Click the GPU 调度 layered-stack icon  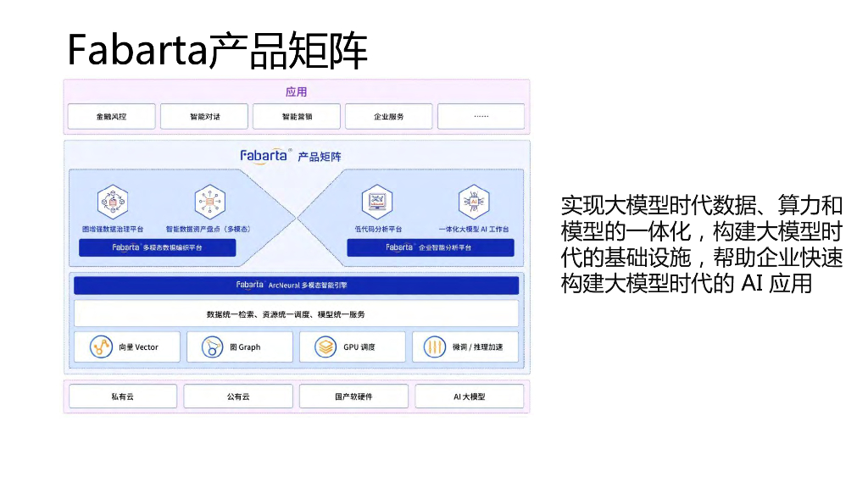point(325,347)
